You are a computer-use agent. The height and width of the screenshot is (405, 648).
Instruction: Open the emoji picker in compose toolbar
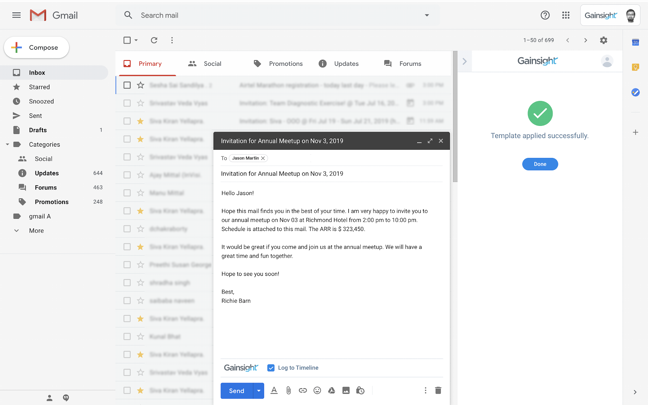coord(317,391)
